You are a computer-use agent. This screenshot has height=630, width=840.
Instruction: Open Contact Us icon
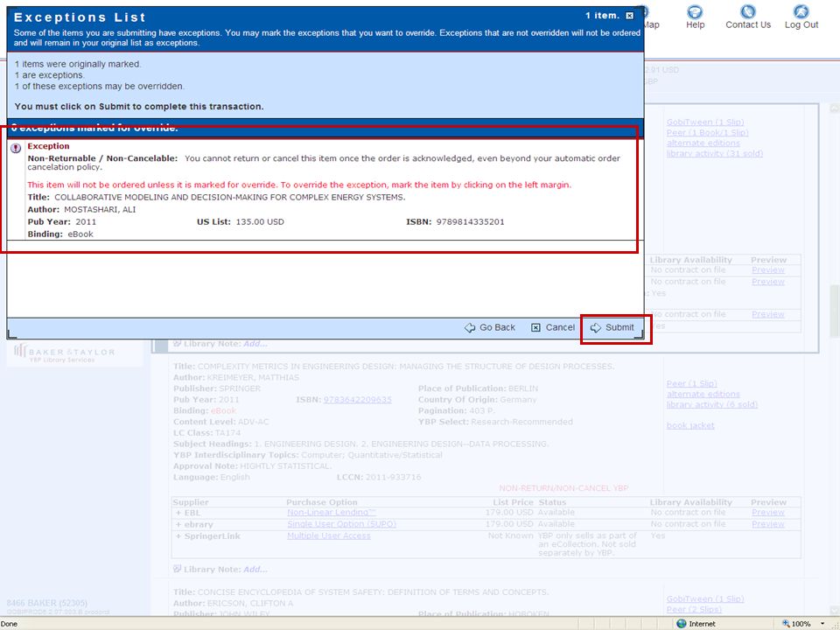pyautogui.click(x=748, y=17)
